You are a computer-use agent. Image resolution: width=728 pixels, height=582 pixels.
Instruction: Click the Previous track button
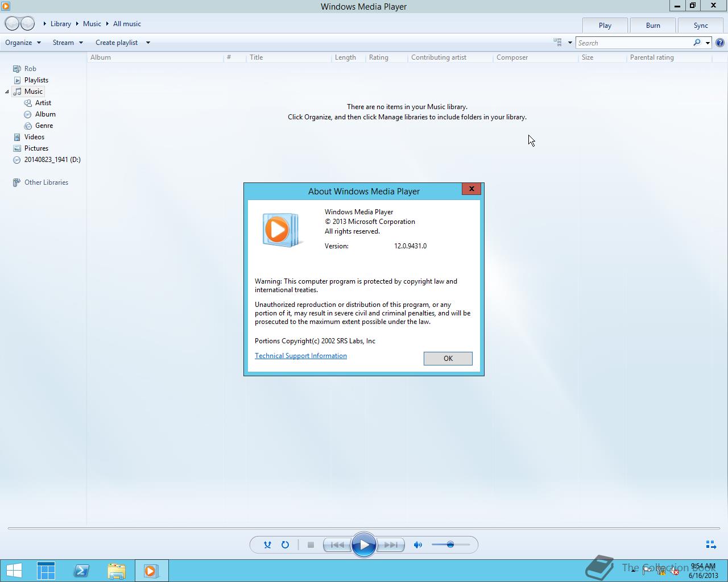click(337, 544)
